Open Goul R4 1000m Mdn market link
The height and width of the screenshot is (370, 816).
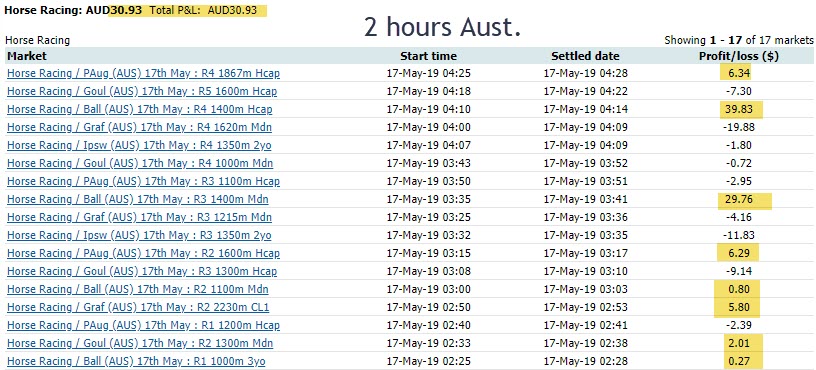point(140,163)
